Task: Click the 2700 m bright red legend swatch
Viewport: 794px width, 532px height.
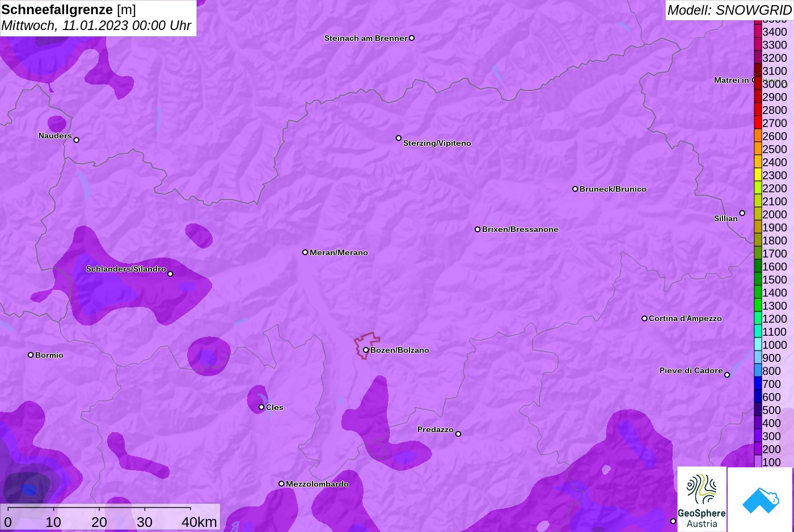Action: [x=758, y=123]
